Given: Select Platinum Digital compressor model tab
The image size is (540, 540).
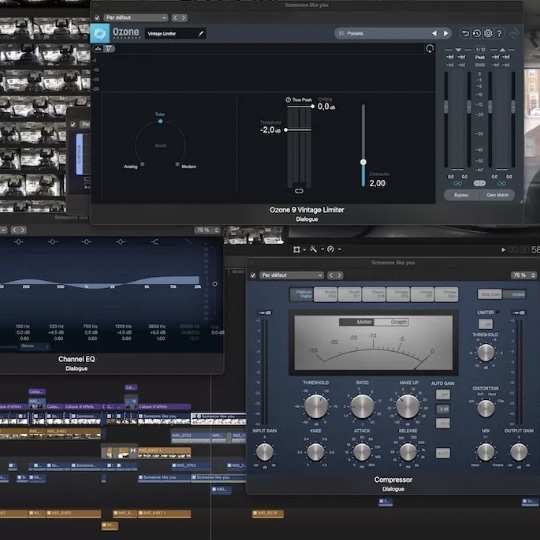Looking at the screenshot, I should pos(301,294).
